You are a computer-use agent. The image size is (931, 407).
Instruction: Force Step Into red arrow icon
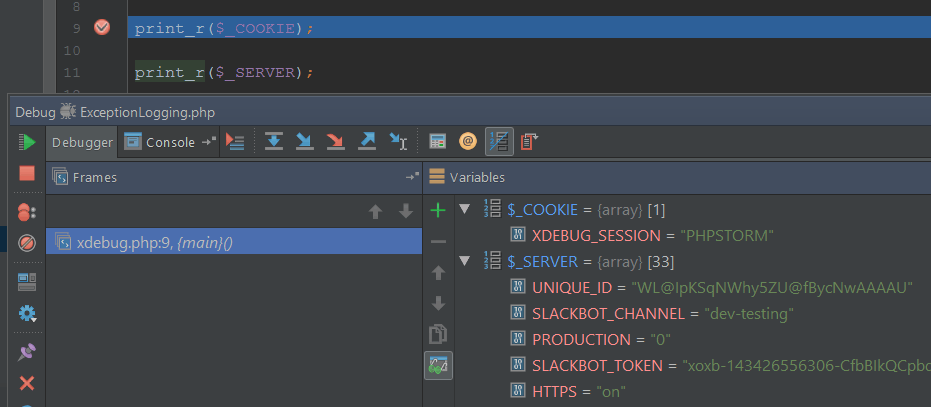pos(335,141)
